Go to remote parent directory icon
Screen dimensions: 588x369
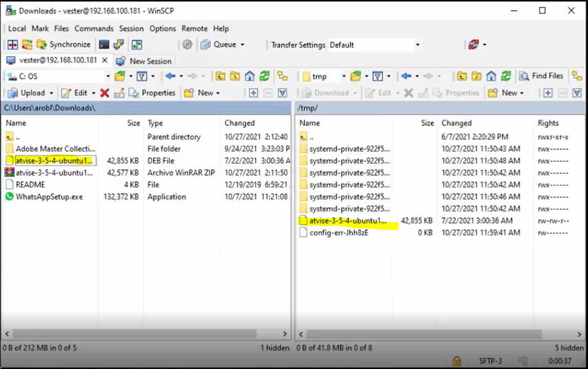pyautogui.click(x=462, y=76)
